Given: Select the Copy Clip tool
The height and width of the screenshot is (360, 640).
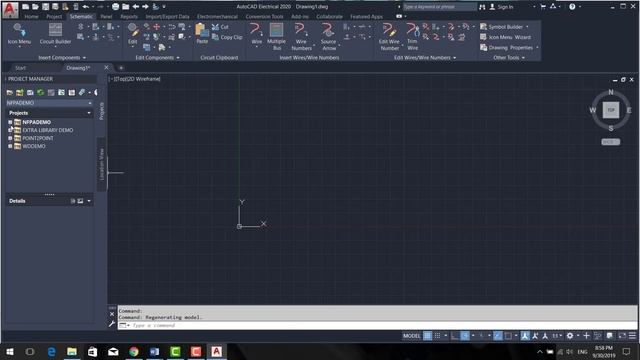Looking at the screenshot, I should pyautogui.click(x=227, y=37).
